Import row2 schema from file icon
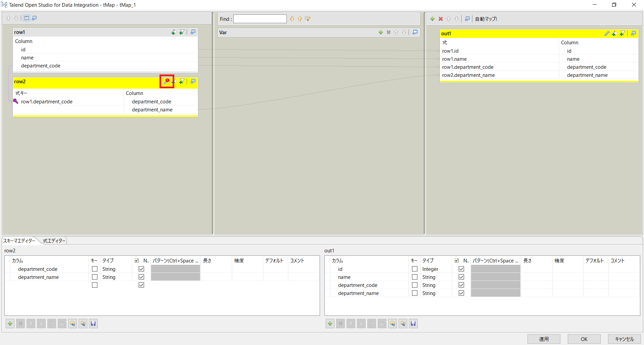Screen dimensions: 644x345 (73, 324)
